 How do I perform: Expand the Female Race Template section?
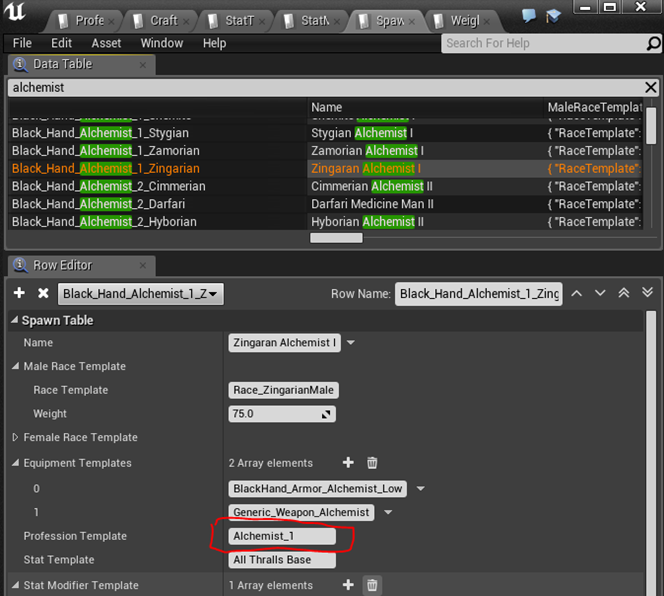(15, 437)
